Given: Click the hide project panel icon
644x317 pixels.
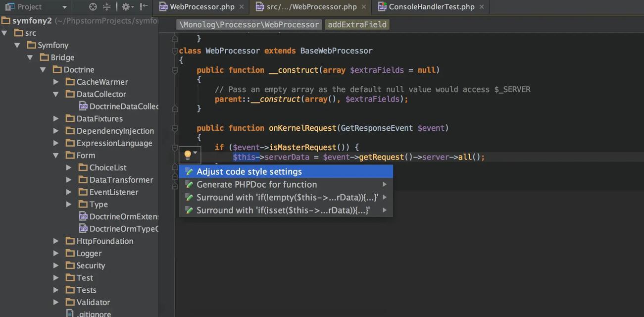Looking at the screenshot, I should tap(144, 6).
